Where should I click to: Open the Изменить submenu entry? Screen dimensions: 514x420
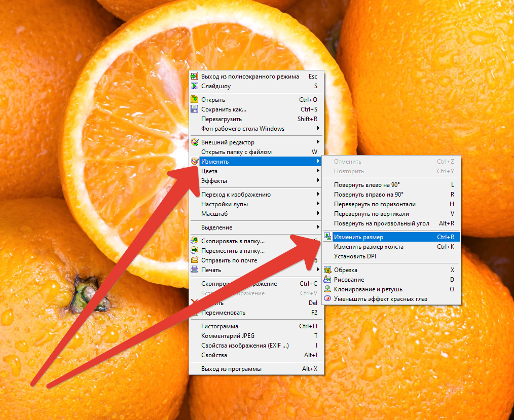256,161
